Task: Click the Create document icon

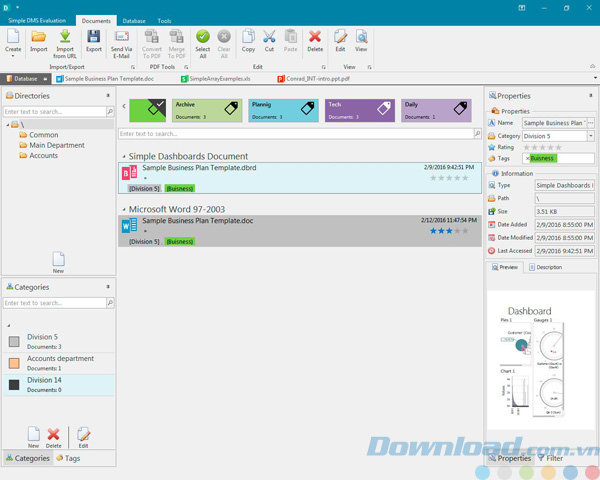Action: (13, 36)
